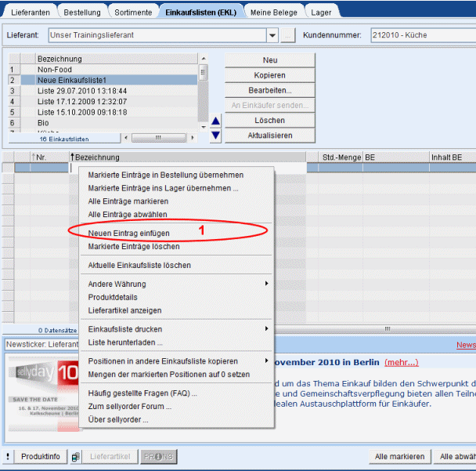Follow the (mehr...) link in newsticker
The height and width of the screenshot is (471, 476).
(x=401, y=363)
